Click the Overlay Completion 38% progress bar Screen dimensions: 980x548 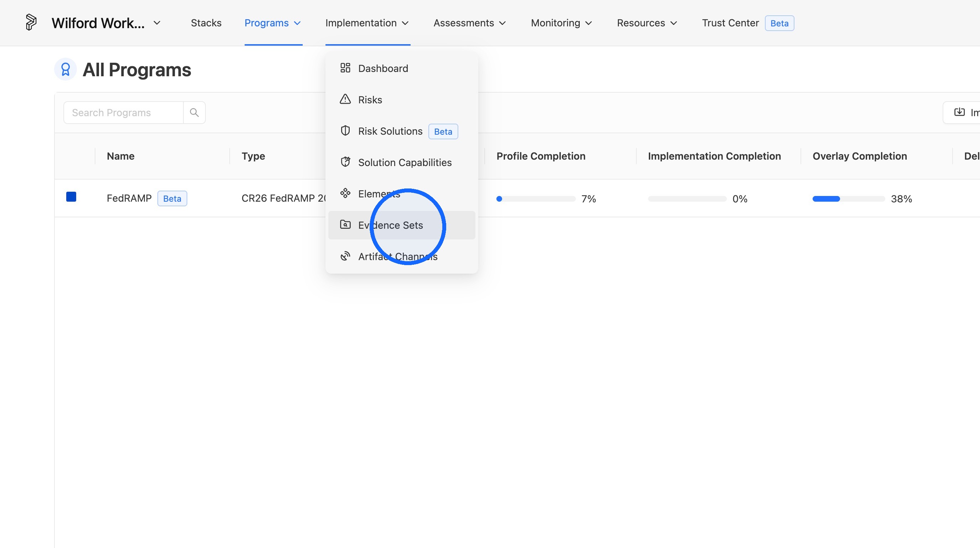coord(849,199)
